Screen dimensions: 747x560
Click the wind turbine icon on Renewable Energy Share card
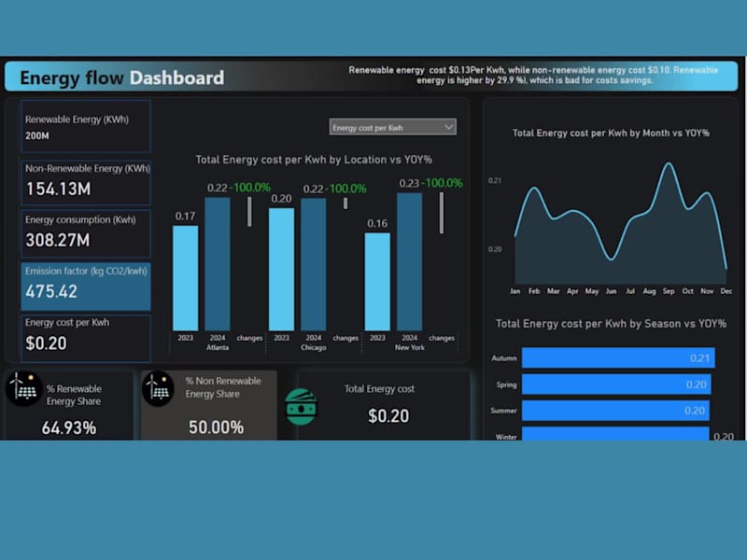point(21,386)
